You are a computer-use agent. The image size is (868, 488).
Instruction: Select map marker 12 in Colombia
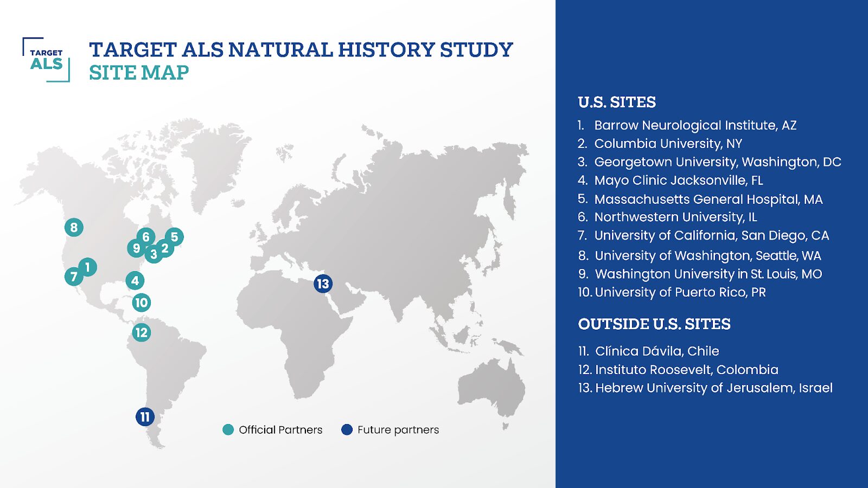click(141, 332)
